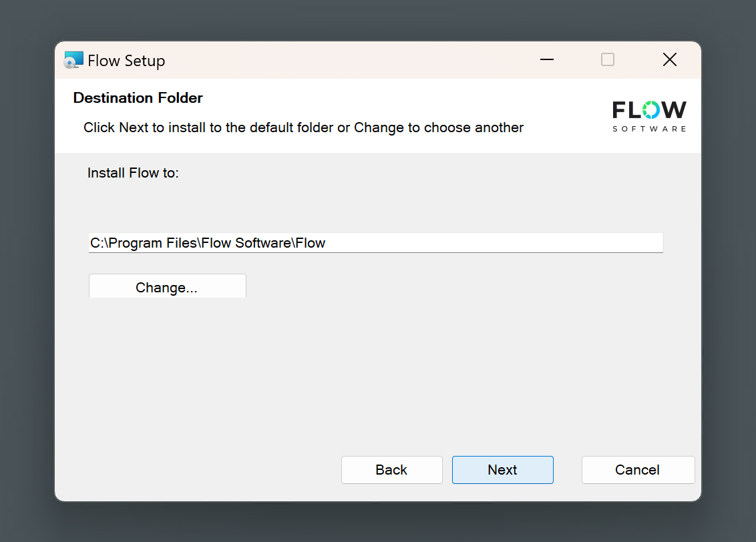Minimize the Flow Setup window
The width and height of the screenshot is (756, 542).
547,60
